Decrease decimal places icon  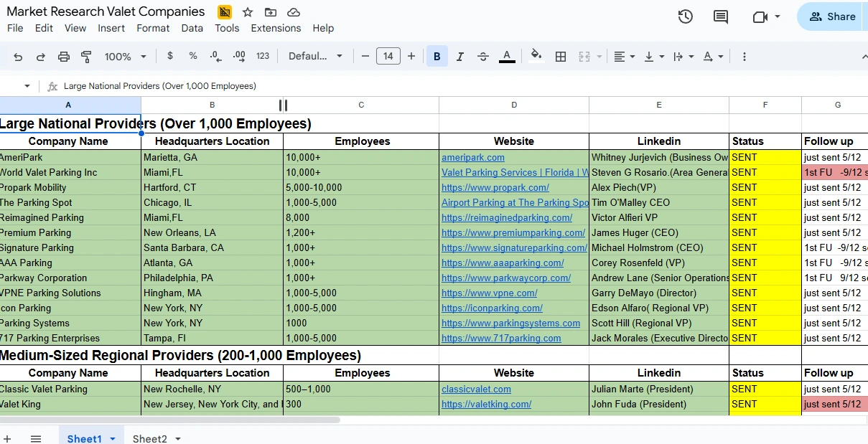[x=216, y=56]
